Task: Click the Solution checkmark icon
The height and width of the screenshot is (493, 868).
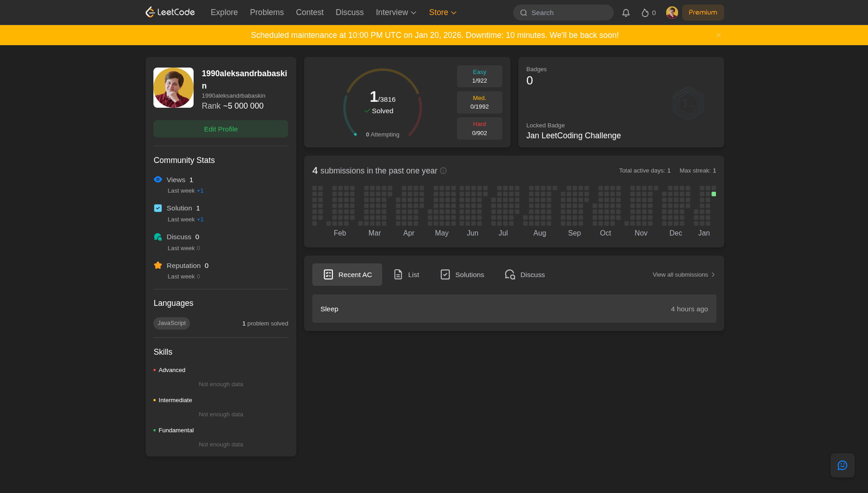Action: (158, 208)
